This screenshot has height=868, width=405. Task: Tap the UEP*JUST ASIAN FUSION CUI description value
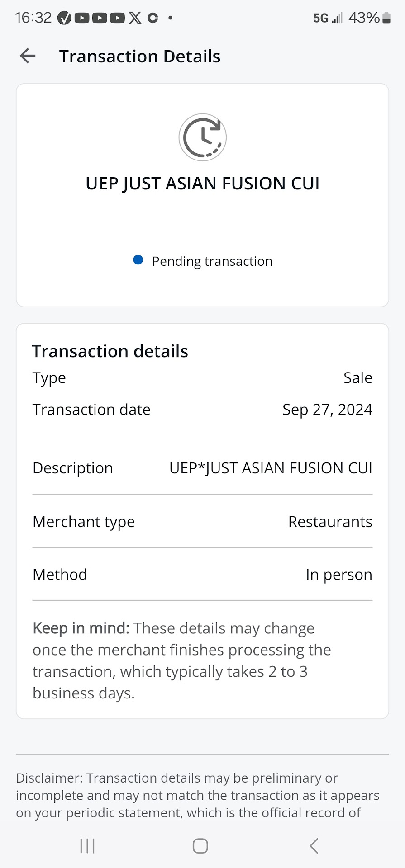[271, 468]
